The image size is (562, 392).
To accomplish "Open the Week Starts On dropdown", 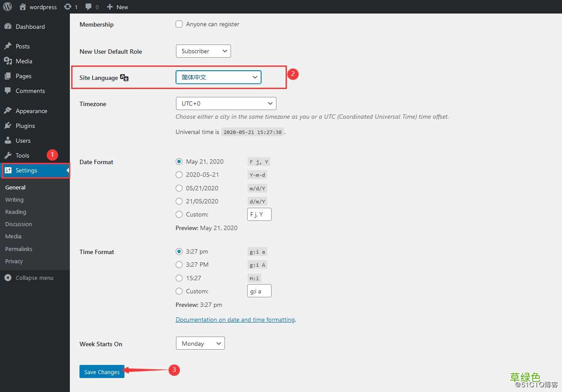I will (x=200, y=343).
